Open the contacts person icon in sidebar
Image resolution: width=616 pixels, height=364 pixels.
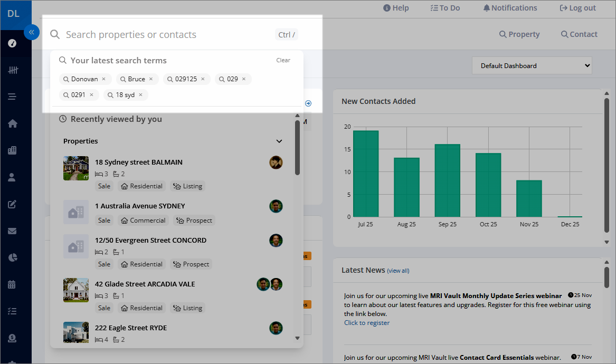click(x=12, y=177)
